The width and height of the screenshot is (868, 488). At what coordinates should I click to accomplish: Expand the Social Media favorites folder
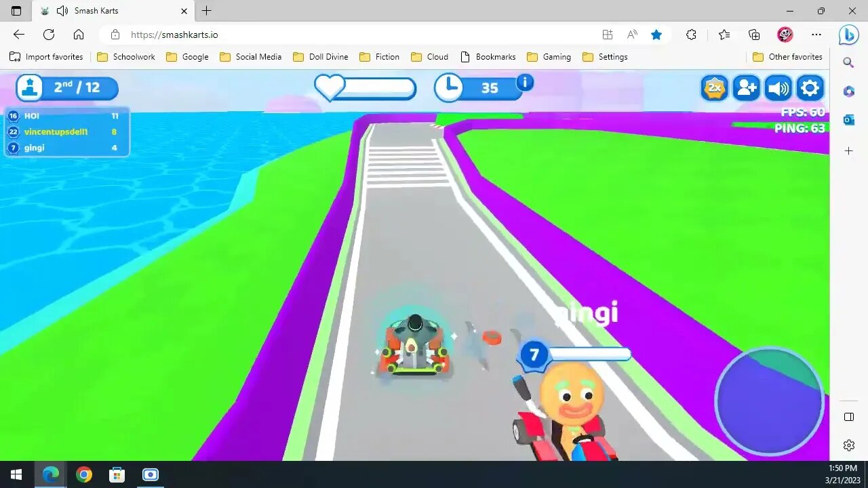(251, 57)
